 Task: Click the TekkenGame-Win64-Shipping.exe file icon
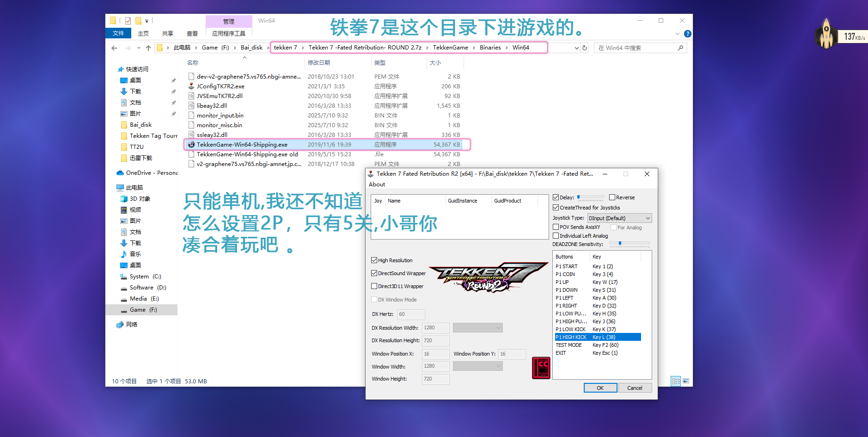(x=191, y=144)
